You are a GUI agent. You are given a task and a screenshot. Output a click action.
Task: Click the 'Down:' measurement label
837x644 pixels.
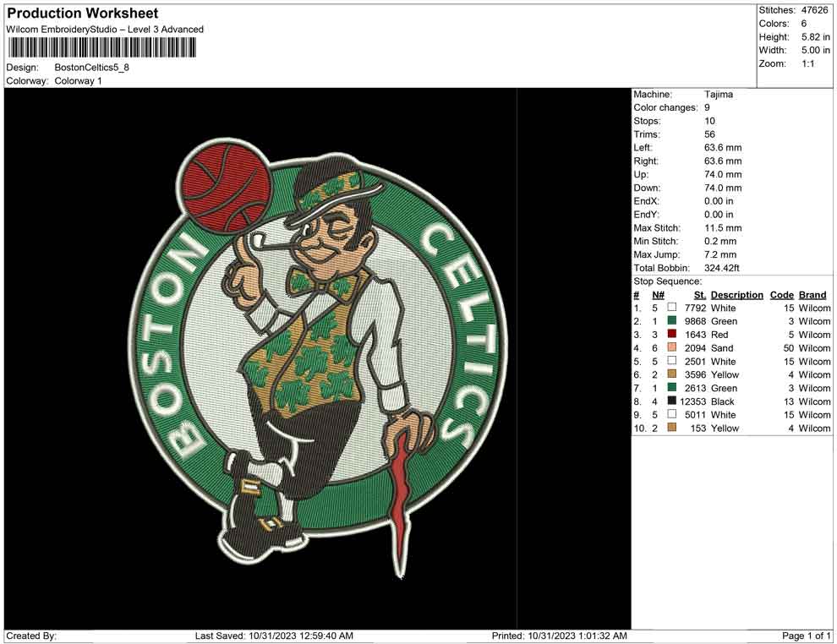[x=647, y=188]
